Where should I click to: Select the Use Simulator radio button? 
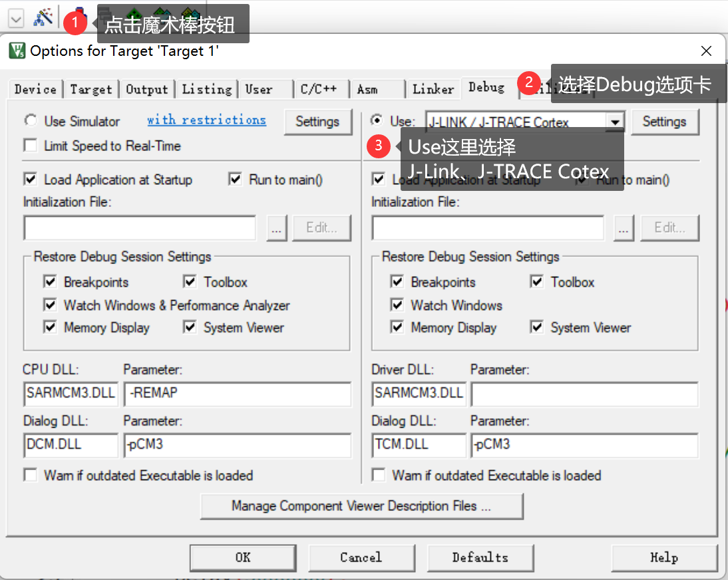coord(31,121)
